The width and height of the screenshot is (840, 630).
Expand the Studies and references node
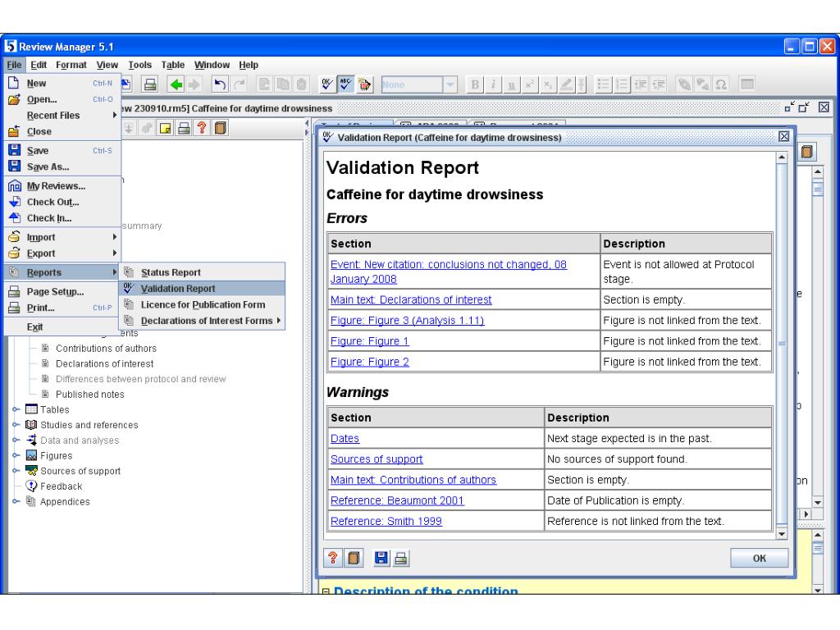[16, 425]
